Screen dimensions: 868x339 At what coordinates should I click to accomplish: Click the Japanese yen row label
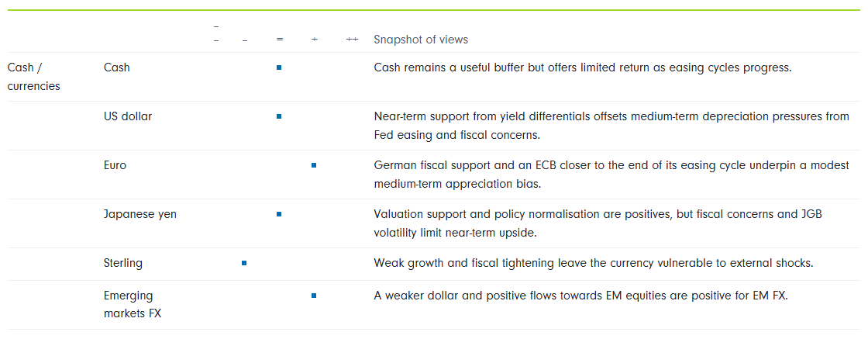[140, 214]
